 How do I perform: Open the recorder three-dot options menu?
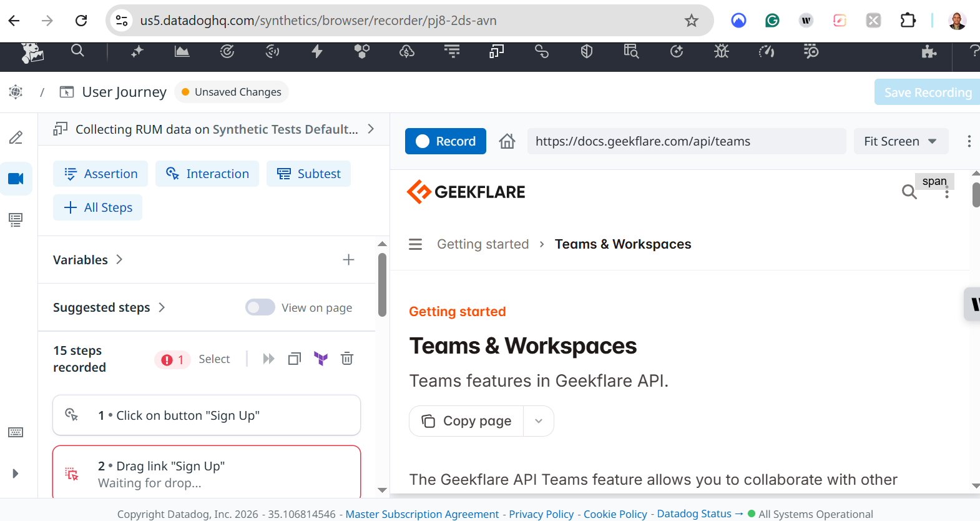pos(969,142)
